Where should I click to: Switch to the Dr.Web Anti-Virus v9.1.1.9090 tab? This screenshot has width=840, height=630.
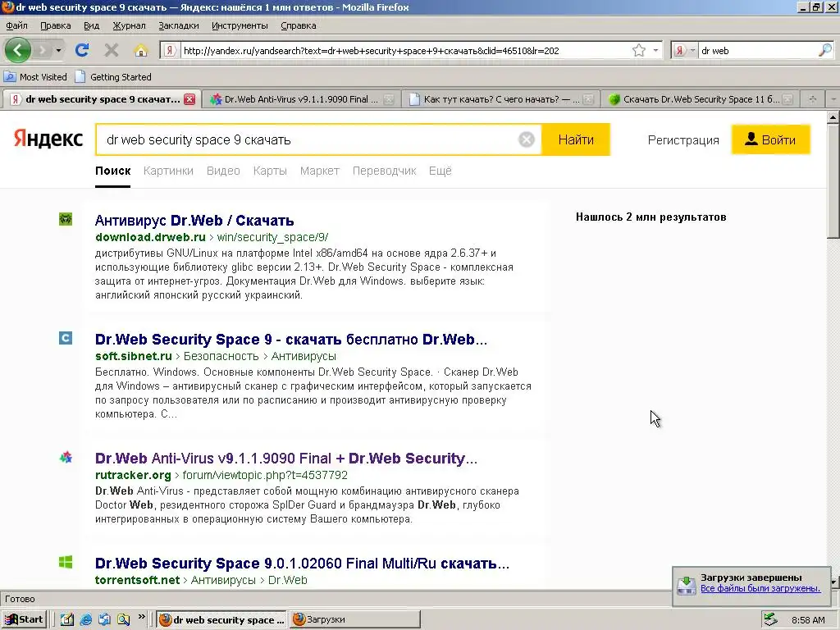302,99
